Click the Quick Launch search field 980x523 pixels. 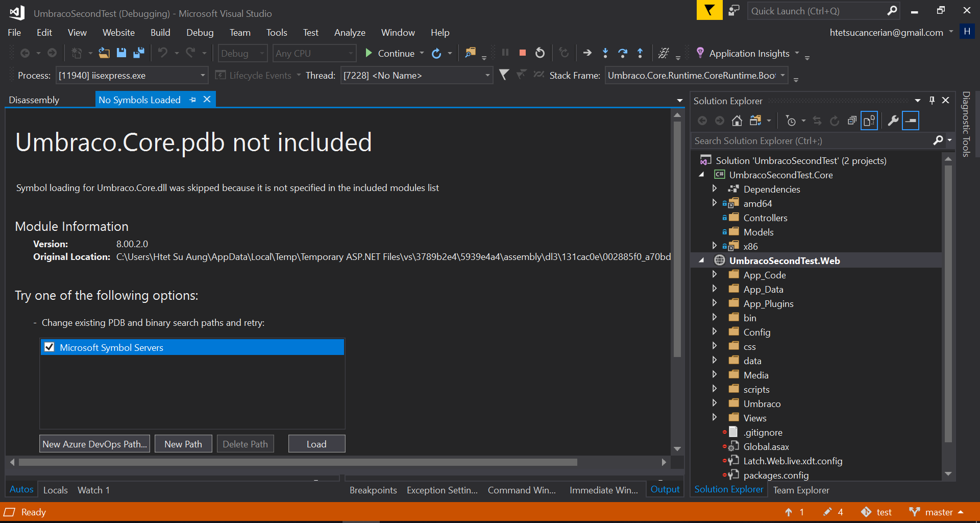coord(817,11)
